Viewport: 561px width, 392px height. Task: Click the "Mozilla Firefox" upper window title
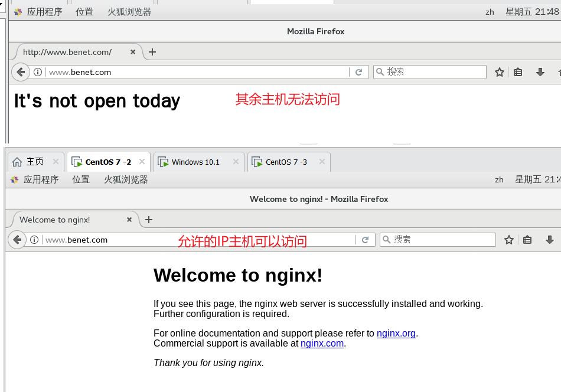point(315,31)
